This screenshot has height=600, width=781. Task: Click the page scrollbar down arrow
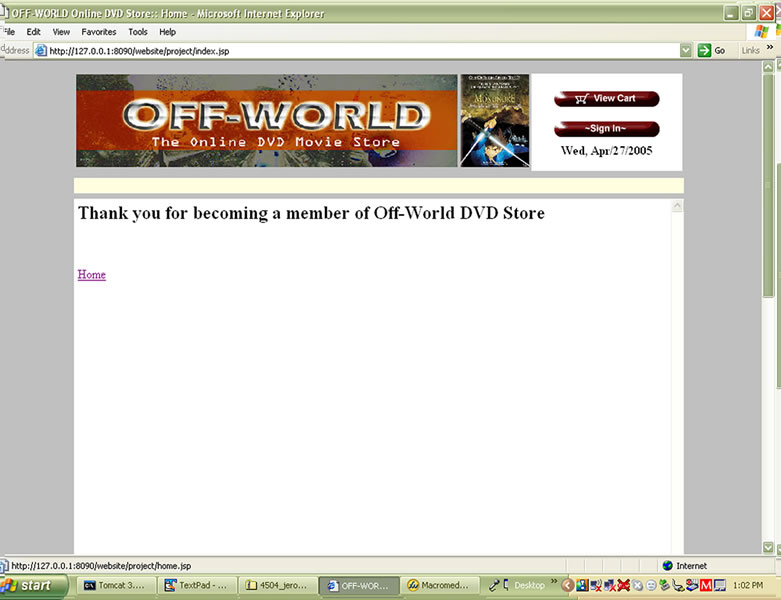click(768, 547)
